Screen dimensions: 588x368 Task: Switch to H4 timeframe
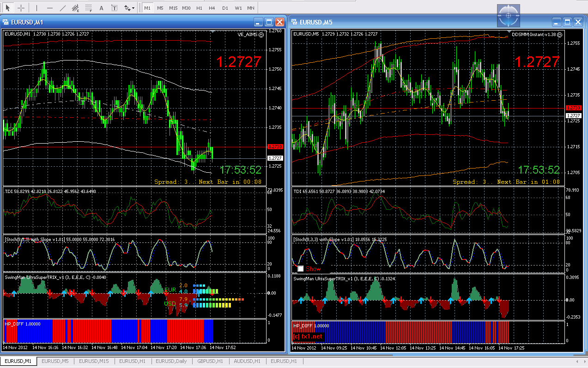coord(212,8)
